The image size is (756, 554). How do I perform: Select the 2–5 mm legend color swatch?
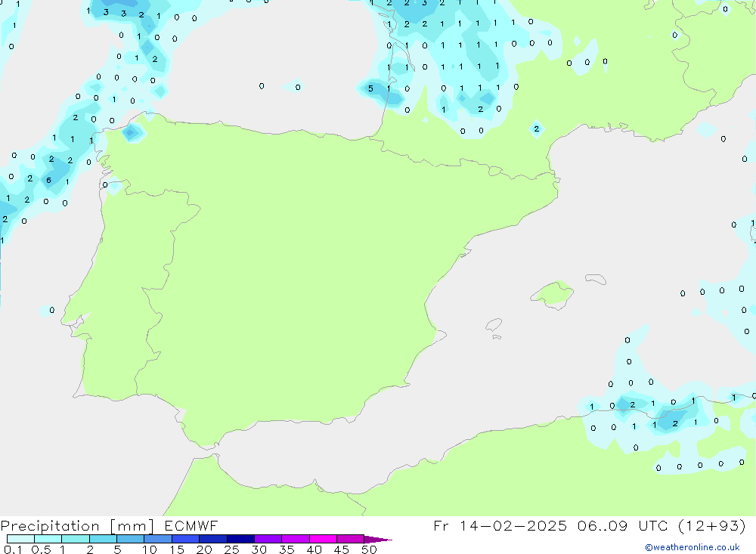click(x=103, y=539)
